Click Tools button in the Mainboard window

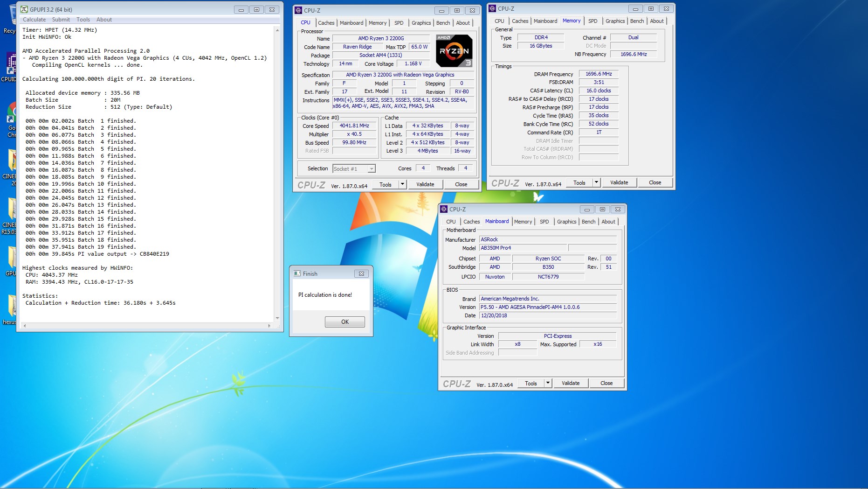531,383
